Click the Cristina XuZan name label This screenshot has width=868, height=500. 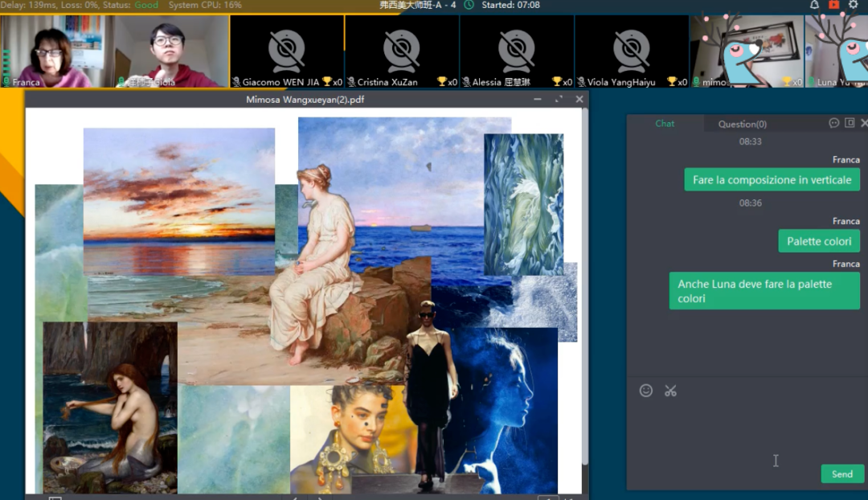[387, 82]
